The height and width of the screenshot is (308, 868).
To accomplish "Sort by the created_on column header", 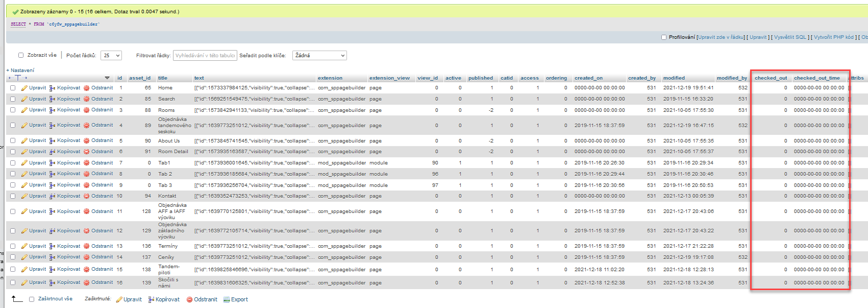I will coord(588,78).
